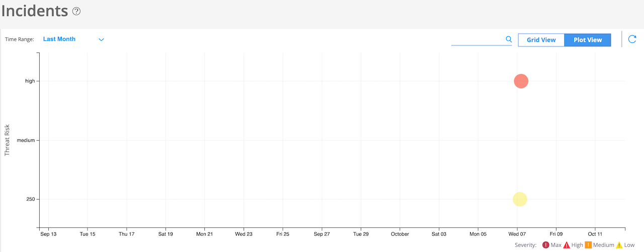
Task: Click the Low severity legend icon
Action: click(x=619, y=245)
